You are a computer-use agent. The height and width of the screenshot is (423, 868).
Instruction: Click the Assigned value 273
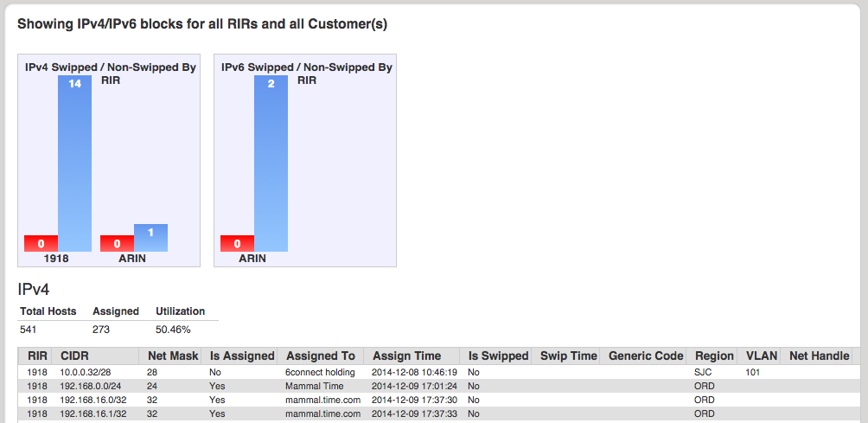tap(101, 330)
